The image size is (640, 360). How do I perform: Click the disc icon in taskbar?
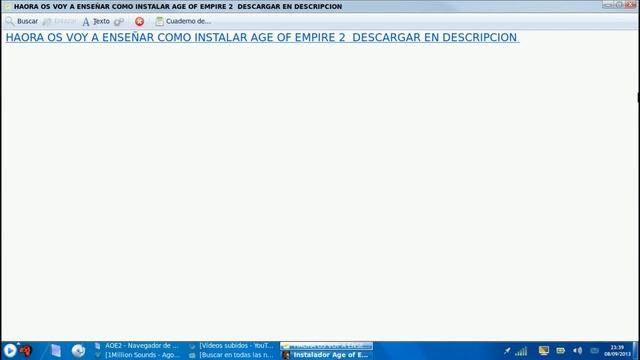[x=78, y=351]
